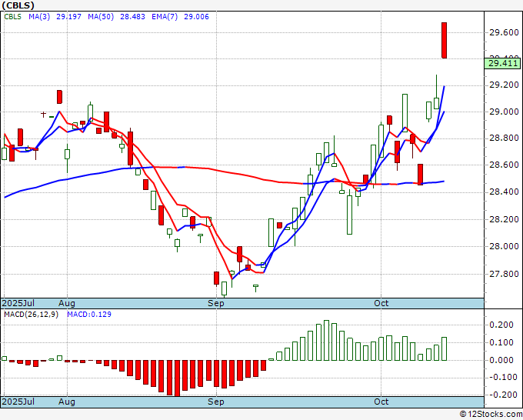Viewport: 523px width, 420px height.
Task: Click the Oct label on MACD axis
Action: coord(381,402)
